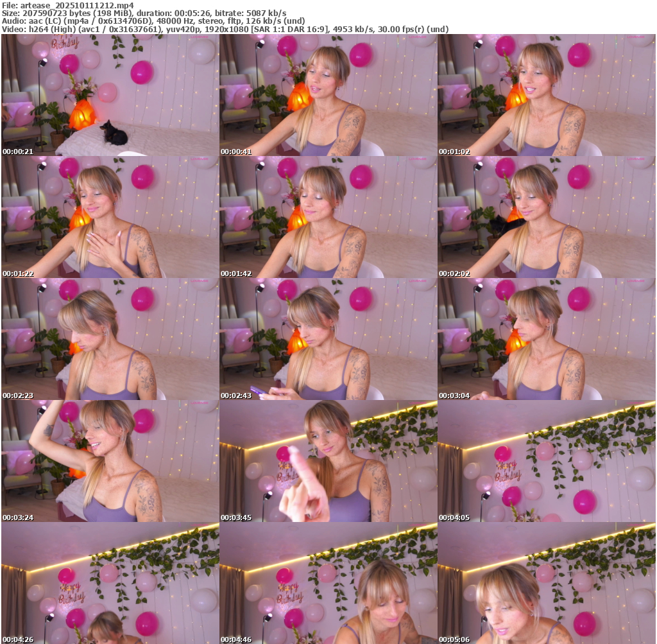This screenshot has width=657, height=644.
Task: Click the 'Video: h264 (High)' info line
Action: point(225,29)
